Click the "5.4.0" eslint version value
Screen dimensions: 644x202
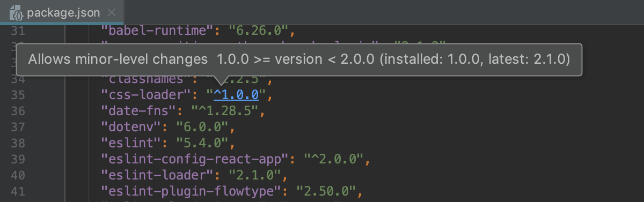pyautogui.click(x=207, y=143)
